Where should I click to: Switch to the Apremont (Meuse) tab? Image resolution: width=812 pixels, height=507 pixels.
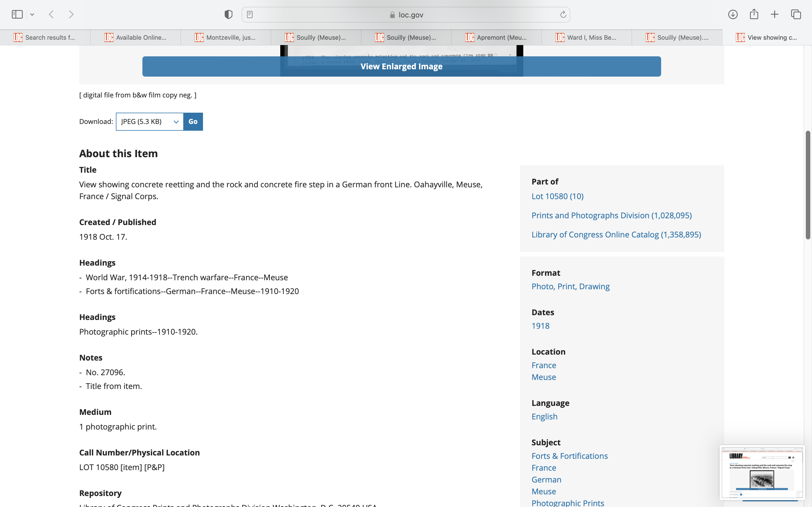point(496,37)
